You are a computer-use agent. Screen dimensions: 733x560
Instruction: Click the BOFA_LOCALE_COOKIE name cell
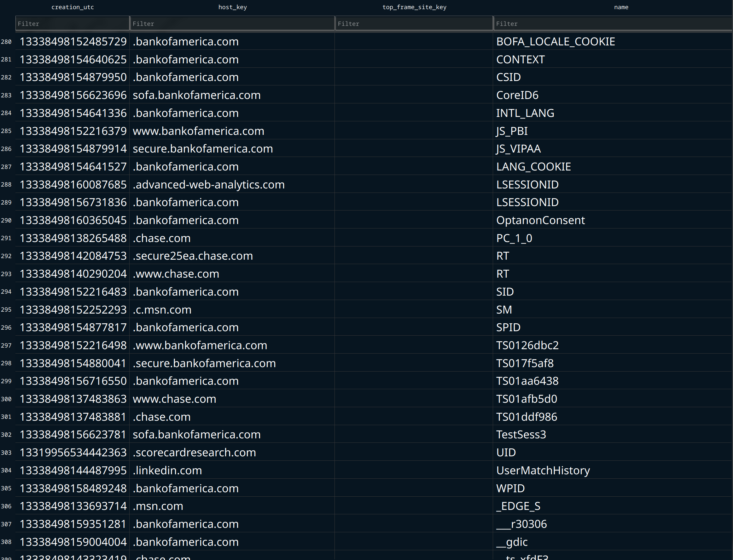(555, 42)
